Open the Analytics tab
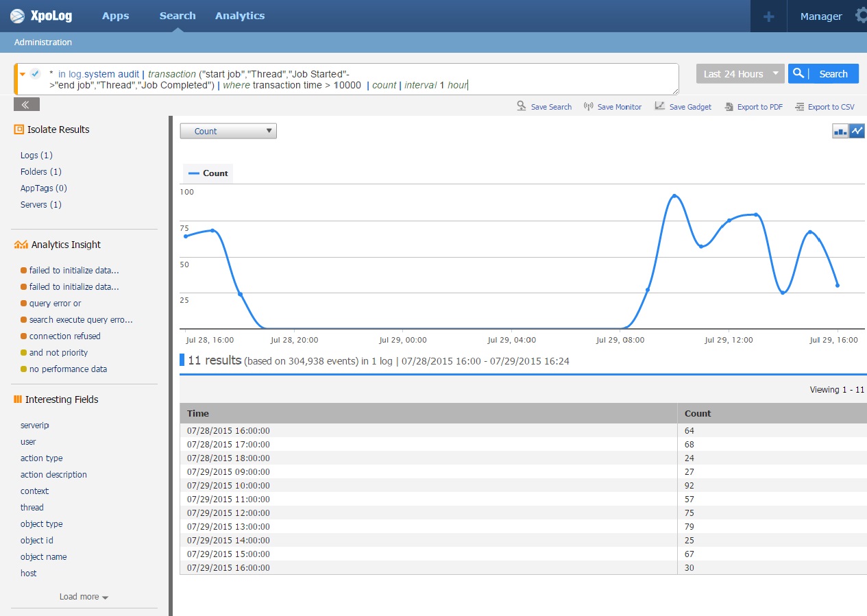867x616 pixels. click(x=239, y=16)
